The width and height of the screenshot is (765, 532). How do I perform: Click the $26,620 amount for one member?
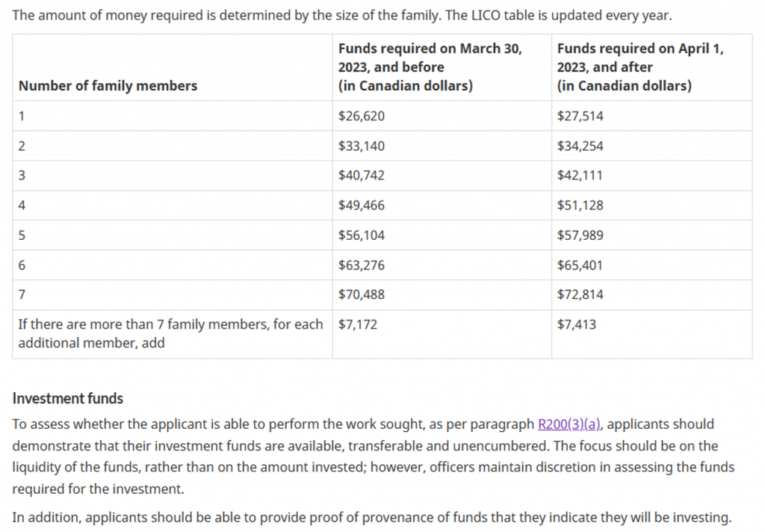pos(362,116)
